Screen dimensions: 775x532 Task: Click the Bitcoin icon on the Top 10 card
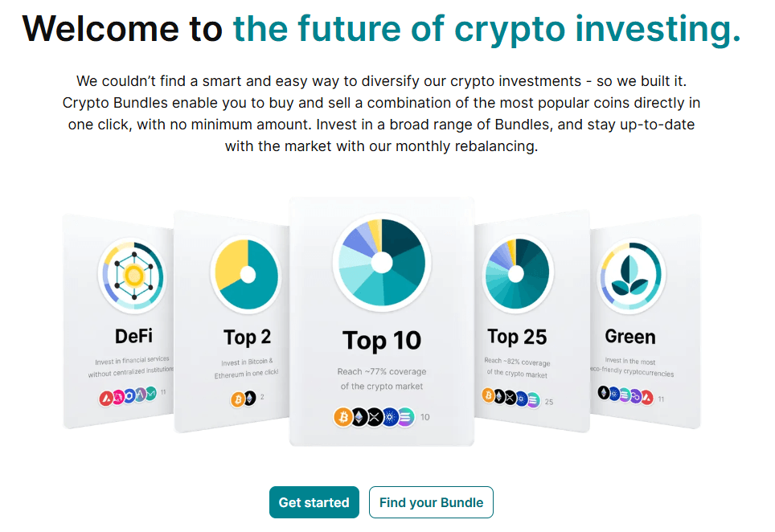342,417
